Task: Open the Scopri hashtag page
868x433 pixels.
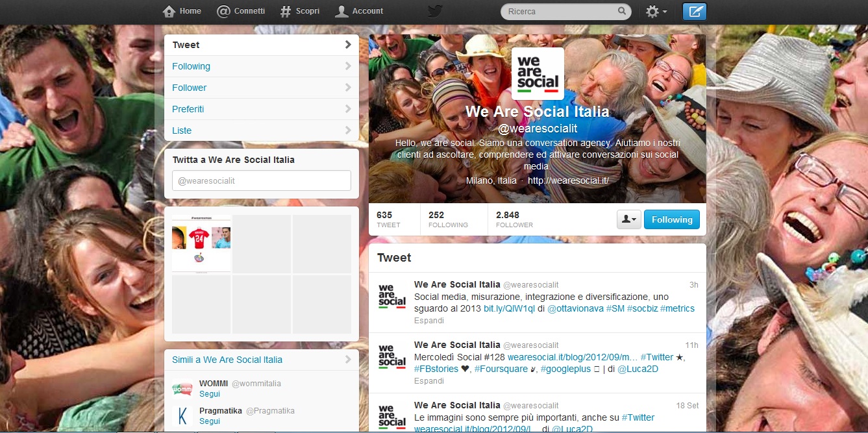Action: coord(300,11)
